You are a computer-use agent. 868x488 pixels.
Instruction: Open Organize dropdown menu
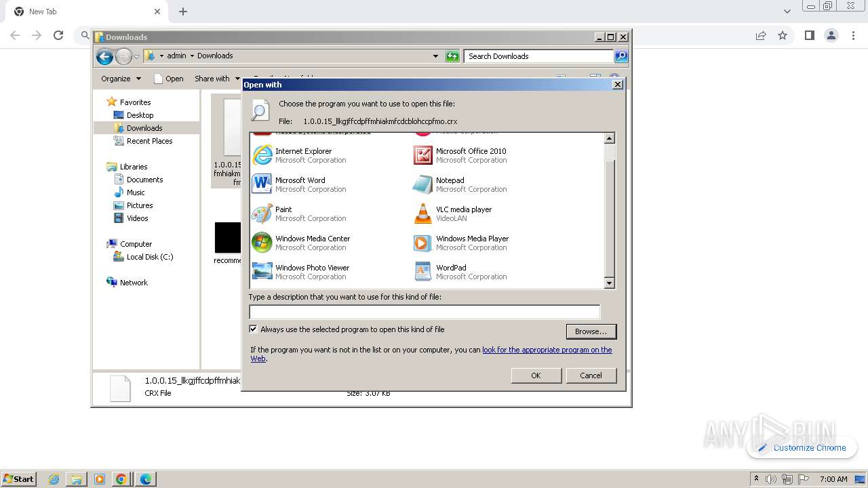(x=121, y=79)
